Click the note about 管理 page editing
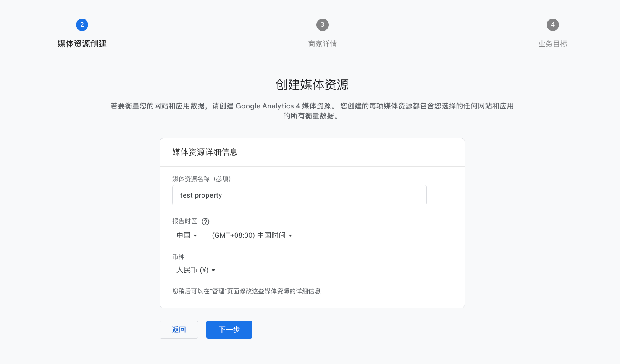620x364 pixels. (x=246, y=291)
